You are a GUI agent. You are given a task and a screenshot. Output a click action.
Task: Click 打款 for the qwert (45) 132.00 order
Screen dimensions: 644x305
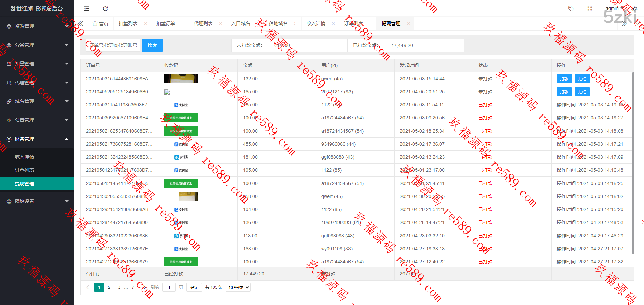pyautogui.click(x=564, y=79)
